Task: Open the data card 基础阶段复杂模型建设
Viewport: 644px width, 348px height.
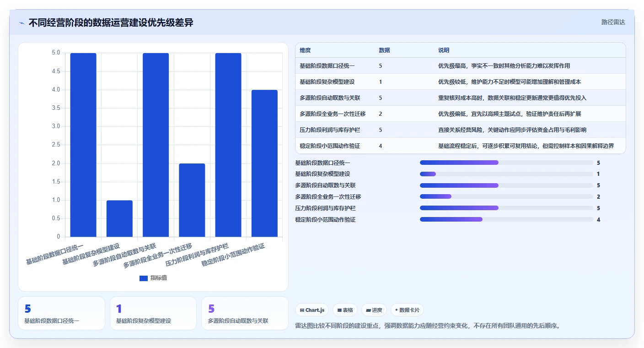Action: coord(153,313)
